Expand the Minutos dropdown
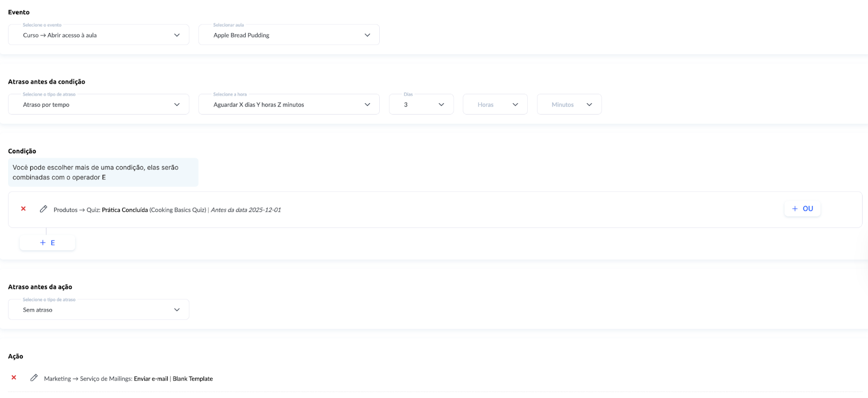 pos(569,105)
